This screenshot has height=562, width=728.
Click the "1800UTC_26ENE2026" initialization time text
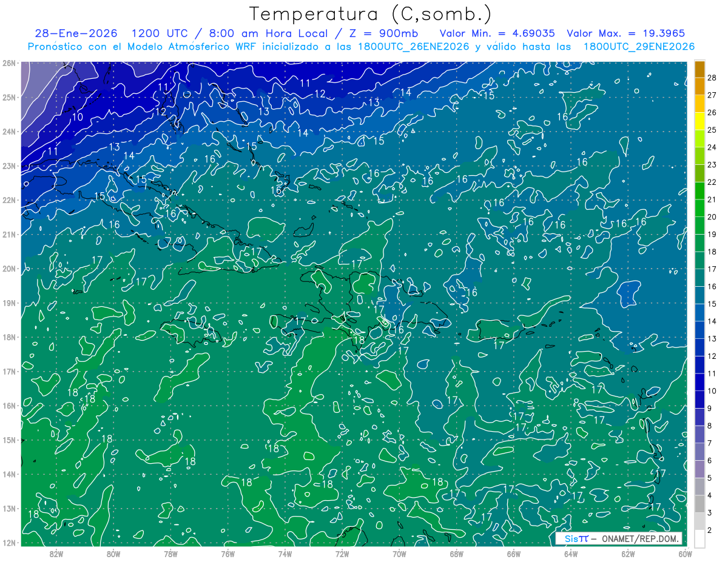[x=414, y=47]
